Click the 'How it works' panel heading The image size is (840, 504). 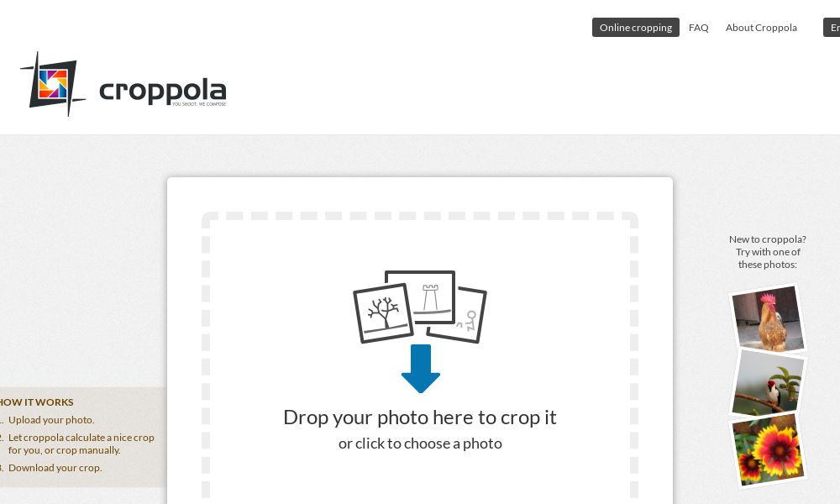click(36, 402)
